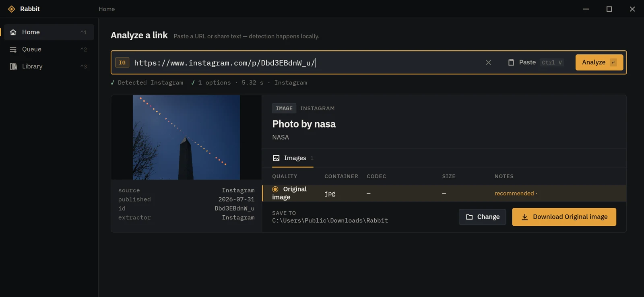Click the Change folder button

[x=482, y=217]
